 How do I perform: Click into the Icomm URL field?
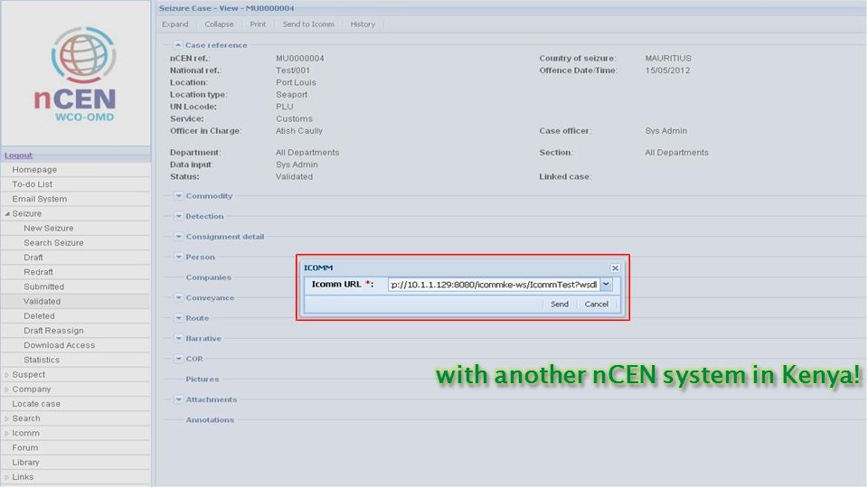[x=494, y=285]
